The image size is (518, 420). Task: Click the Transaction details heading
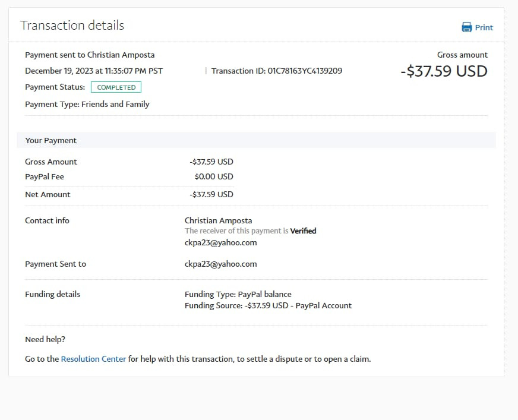(72, 25)
